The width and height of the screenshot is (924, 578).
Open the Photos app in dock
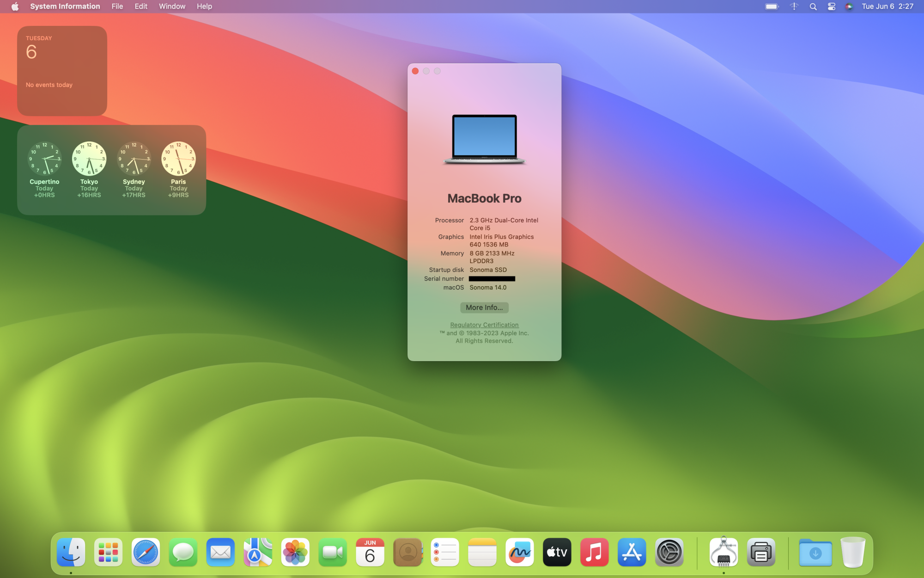point(295,552)
